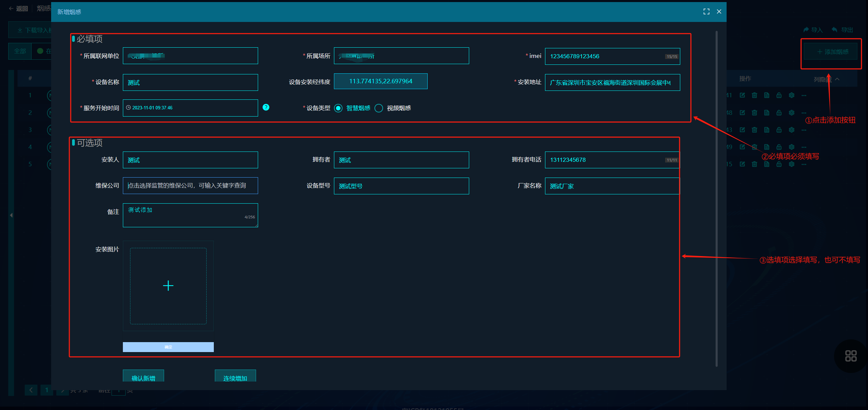Click the 返回 back link
Viewport: 868px width, 410px height.
(19, 9)
